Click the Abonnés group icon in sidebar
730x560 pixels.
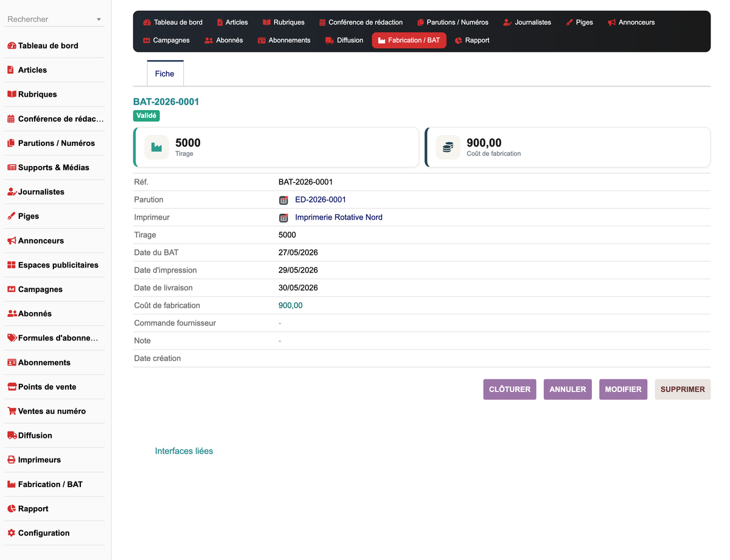12,314
